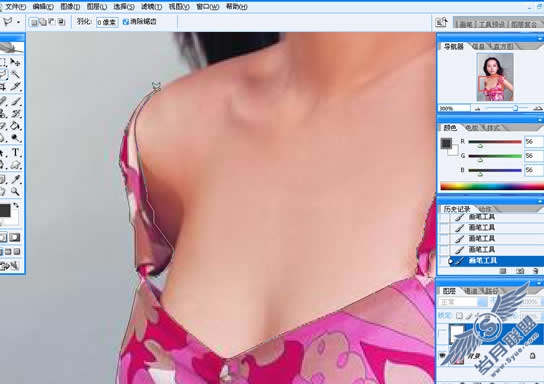Open the 帮助 (Help) menu
Image resolution: width=544 pixels, height=384 pixels.
(236, 7)
